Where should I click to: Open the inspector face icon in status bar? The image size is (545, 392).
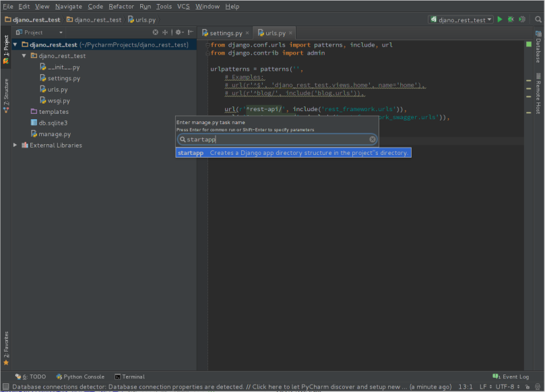(538, 387)
